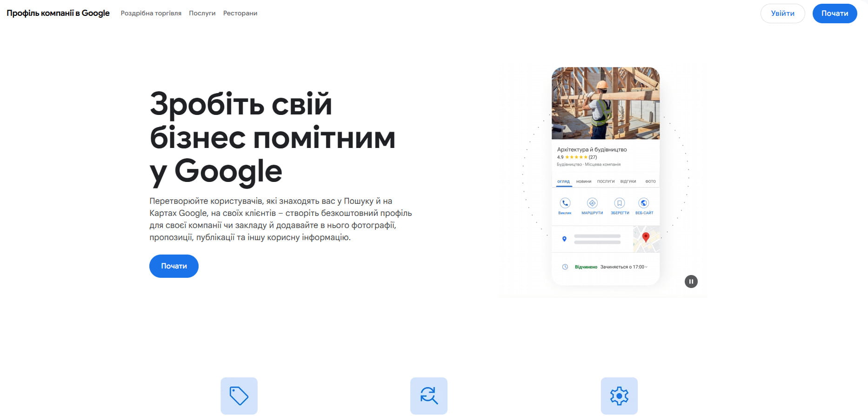
Task: Click the Веб-сайт globe icon
Action: click(644, 203)
